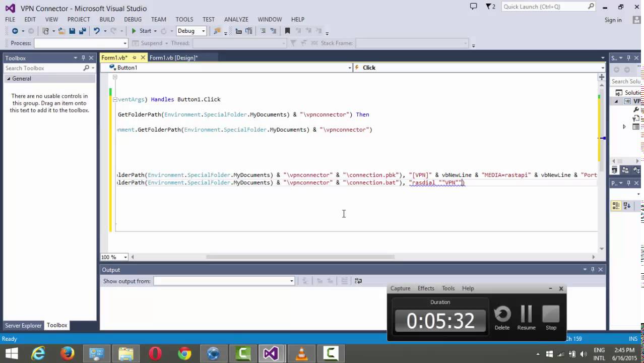Open the Capture menu in recorder window
This screenshot has height=363, width=644.
click(400, 288)
